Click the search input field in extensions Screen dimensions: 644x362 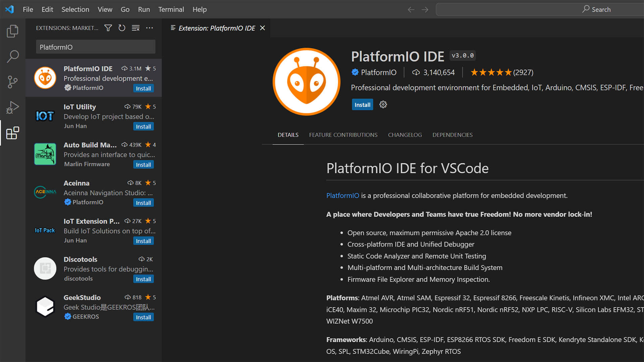(96, 47)
